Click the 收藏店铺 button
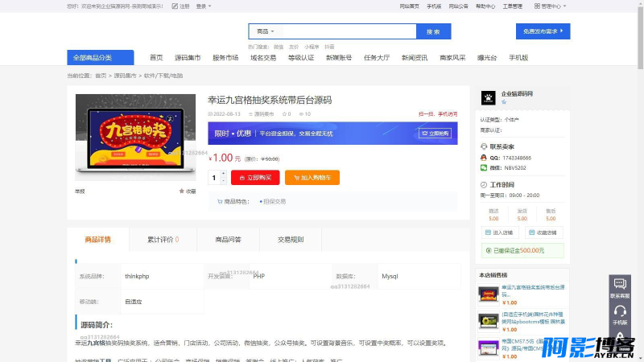This screenshot has width=644, height=362. pos(543,232)
